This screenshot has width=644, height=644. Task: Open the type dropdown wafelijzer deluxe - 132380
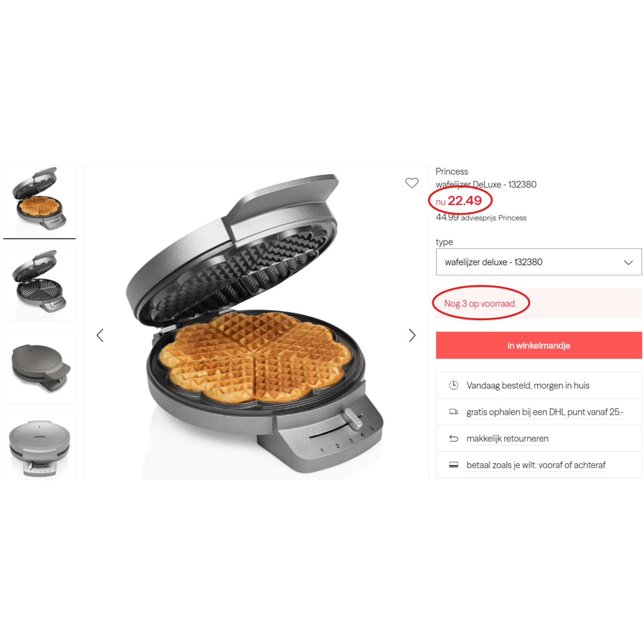tap(539, 262)
